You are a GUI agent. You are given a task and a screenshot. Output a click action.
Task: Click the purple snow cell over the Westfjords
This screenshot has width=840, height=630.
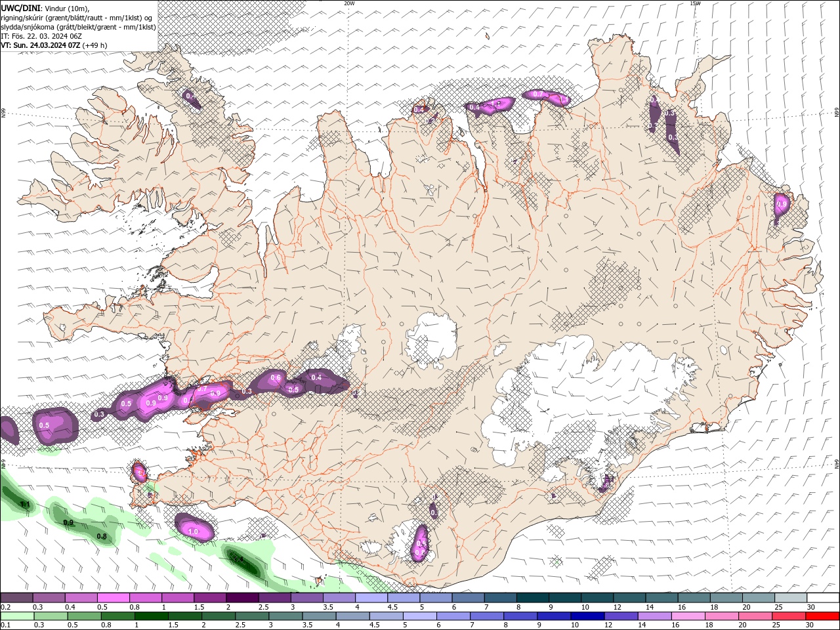tap(191, 98)
